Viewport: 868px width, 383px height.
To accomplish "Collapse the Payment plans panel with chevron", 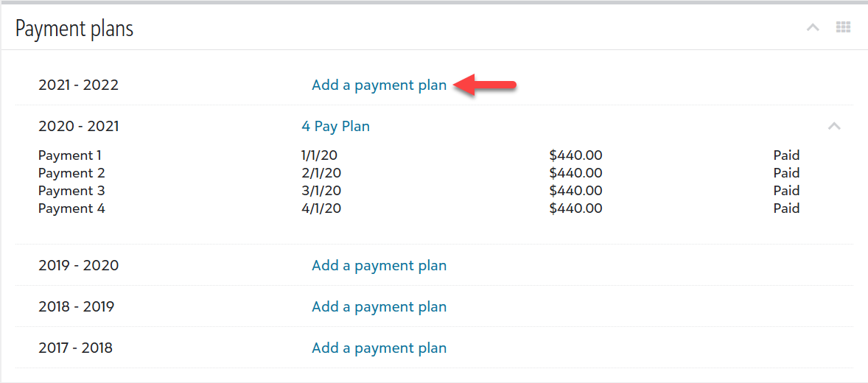I will 813,28.
